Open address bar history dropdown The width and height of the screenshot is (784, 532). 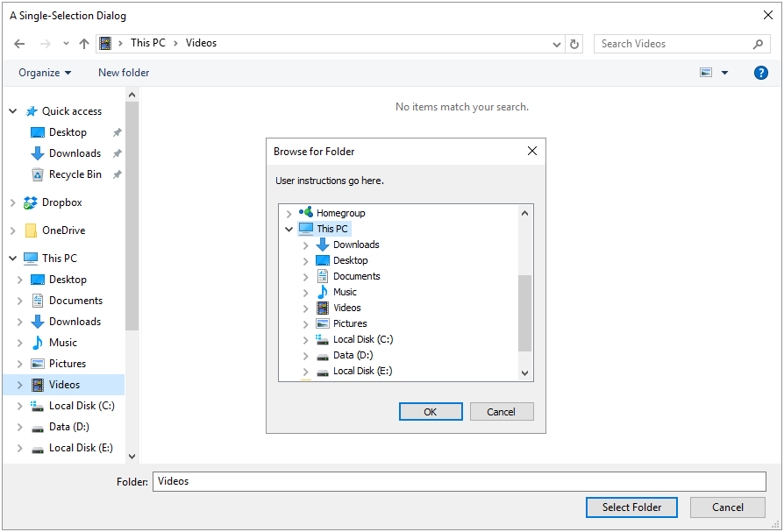click(x=557, y=45)
